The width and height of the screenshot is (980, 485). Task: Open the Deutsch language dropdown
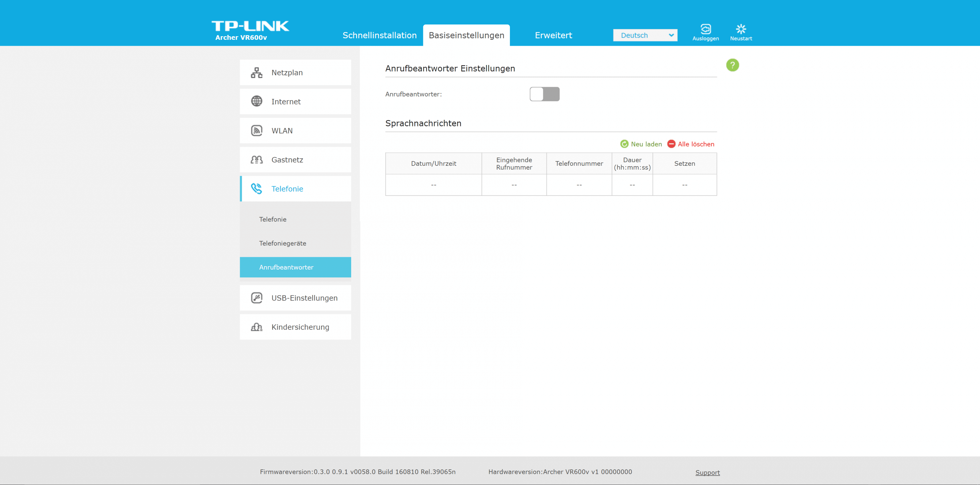(645, 35)
